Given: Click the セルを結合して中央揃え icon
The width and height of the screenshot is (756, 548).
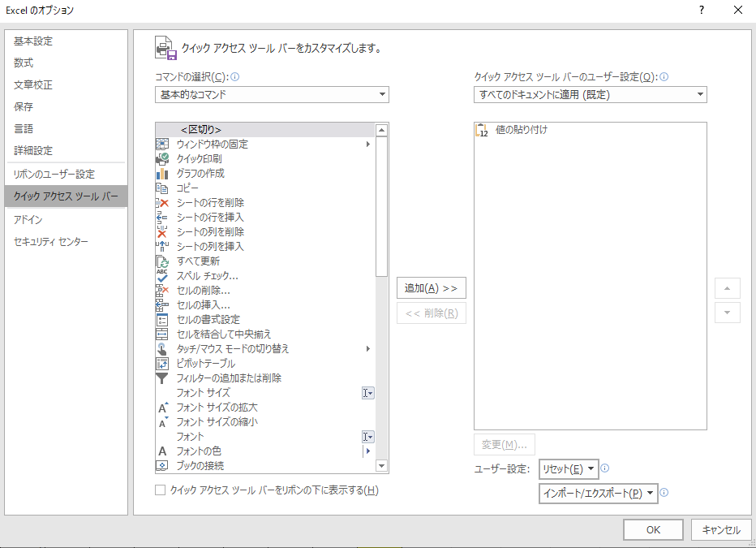Looking at the screenshot, I should point(162,334).
